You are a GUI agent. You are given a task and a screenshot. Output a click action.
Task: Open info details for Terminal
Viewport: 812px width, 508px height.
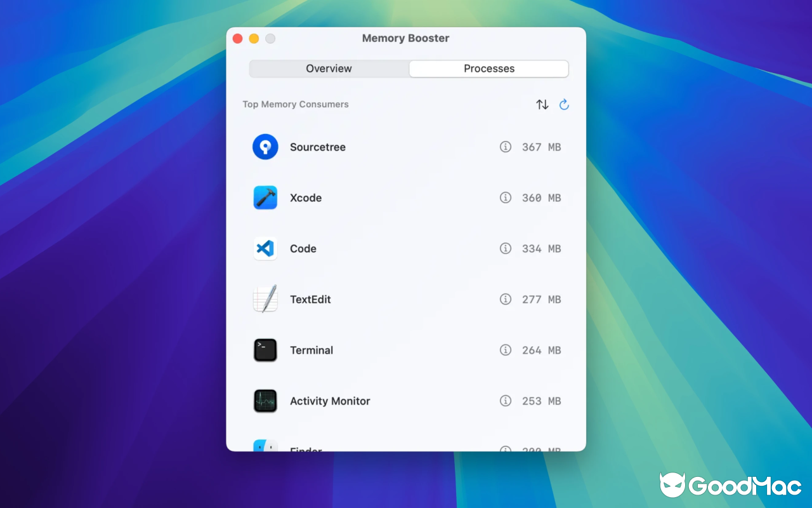(506, 350)
